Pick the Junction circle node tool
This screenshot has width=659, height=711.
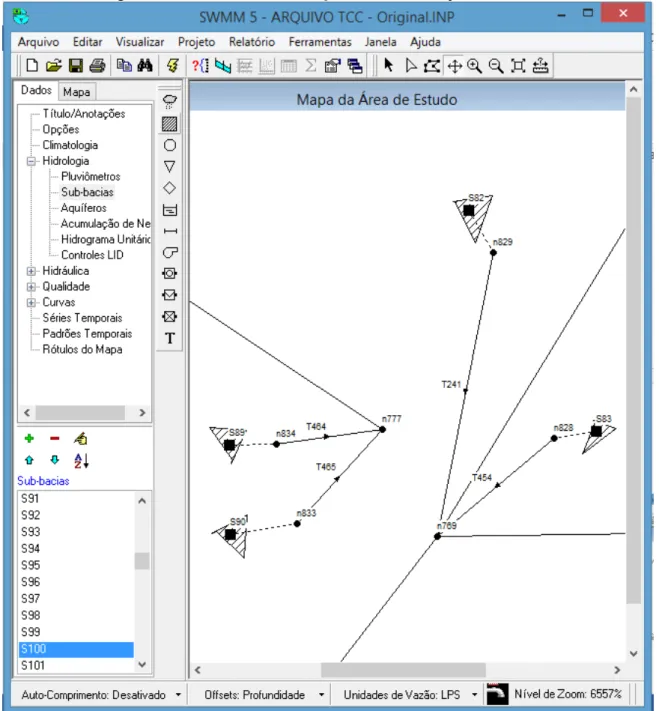[x=170, y=145]
